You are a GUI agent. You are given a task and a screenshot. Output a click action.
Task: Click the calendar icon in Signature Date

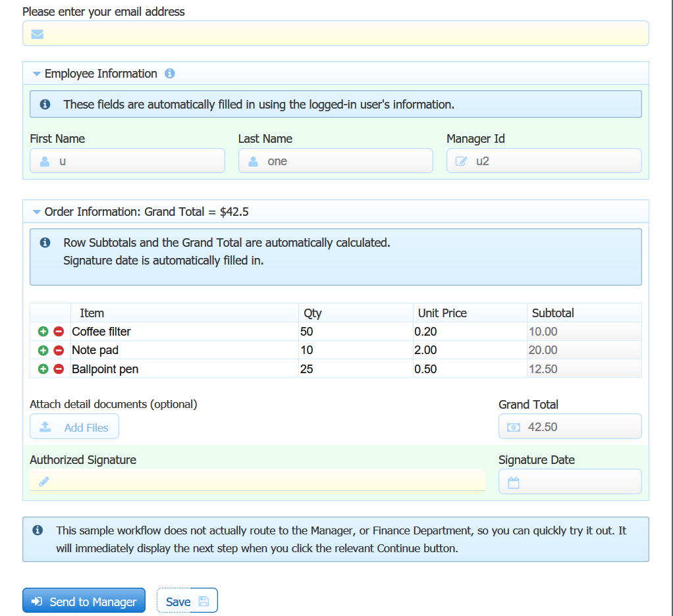pos(514,482)
